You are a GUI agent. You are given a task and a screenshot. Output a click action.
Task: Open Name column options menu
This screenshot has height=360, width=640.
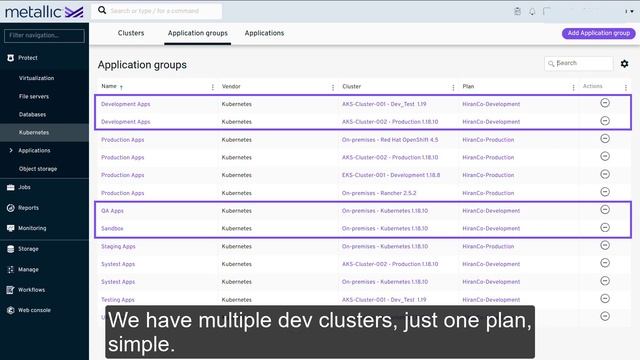(212, 87)
